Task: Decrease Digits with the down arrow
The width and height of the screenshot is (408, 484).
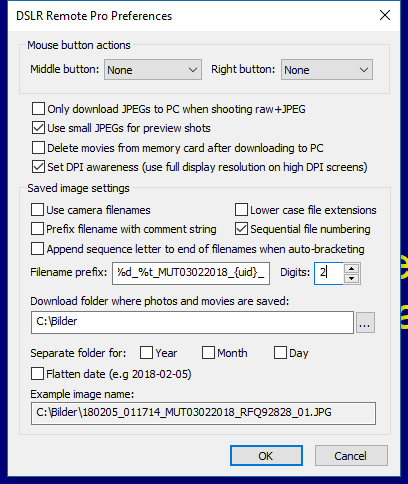Action: [352, 279]
